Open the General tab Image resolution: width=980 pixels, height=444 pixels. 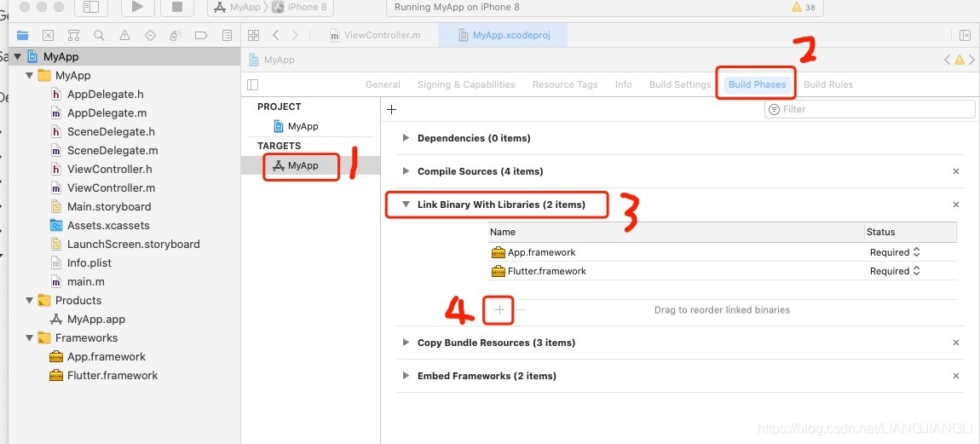[383, 84]
